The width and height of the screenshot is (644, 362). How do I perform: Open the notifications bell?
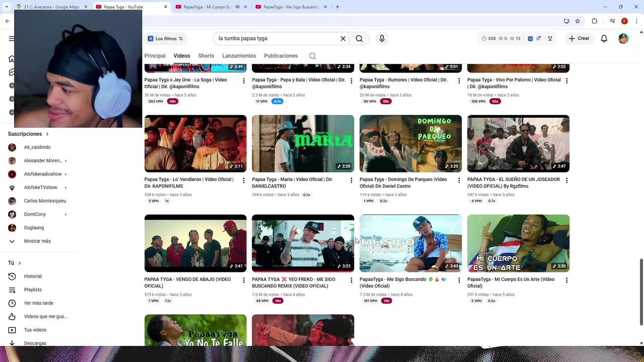(x=604, y=39)
